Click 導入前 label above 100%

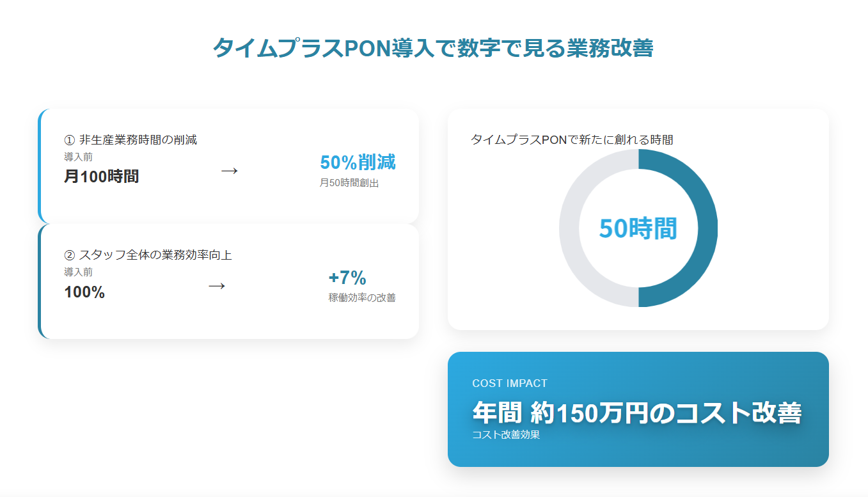tap(78, 272)
